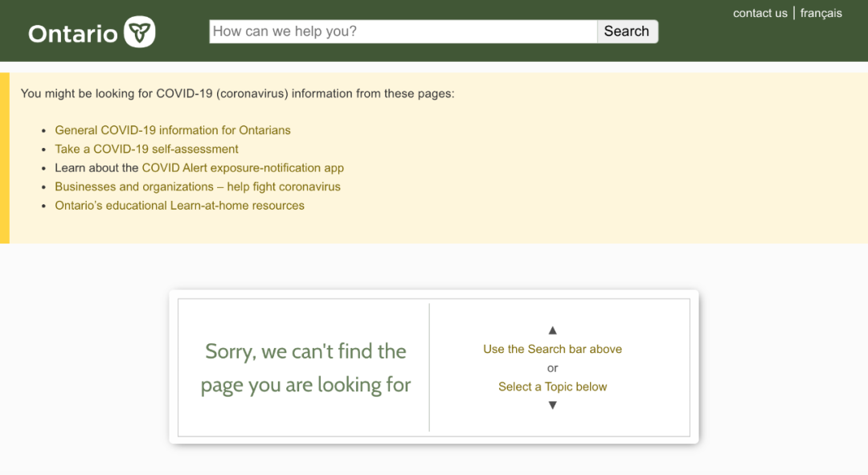Click the up arrow above the search hint

pos(552,330)
